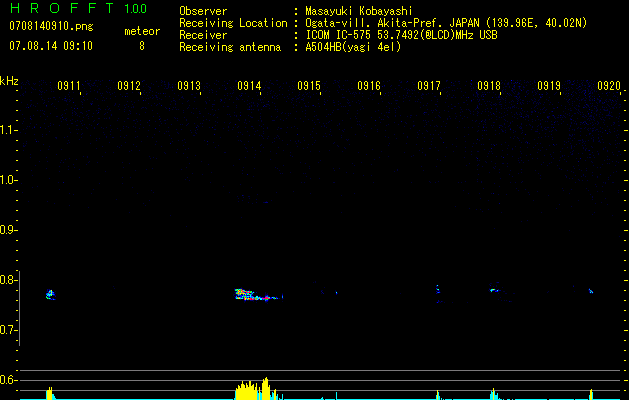Click the yellow power bar near 0911
Image resolution: width=629 pixels, height=400 pixels.
click(49, 393)
